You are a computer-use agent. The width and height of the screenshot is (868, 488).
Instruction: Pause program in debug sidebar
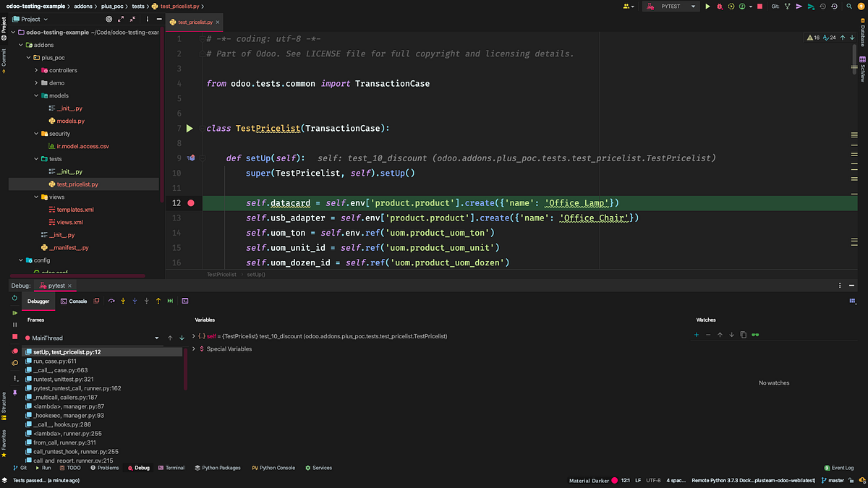14,325
